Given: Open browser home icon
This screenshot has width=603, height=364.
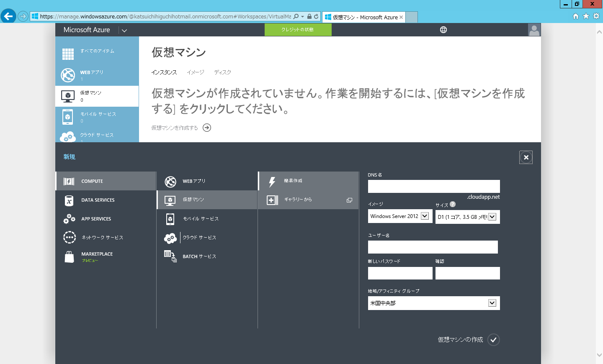Looking at the screenshot, I should click(576, 16).
